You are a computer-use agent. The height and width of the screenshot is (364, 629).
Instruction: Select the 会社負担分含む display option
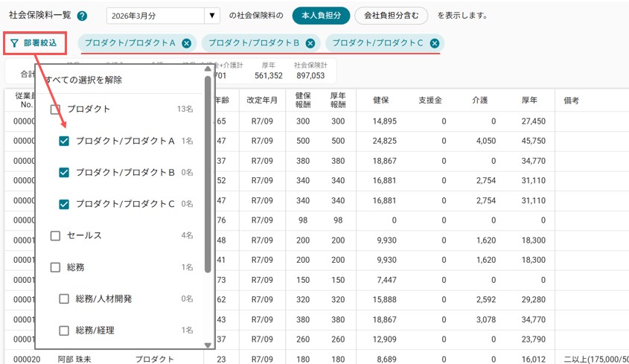[391, 16]
